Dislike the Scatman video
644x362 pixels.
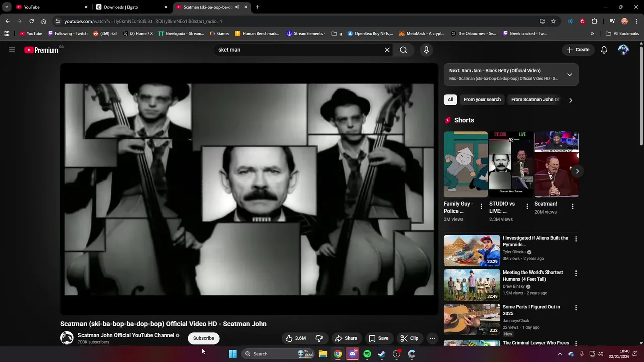[319, 338]
